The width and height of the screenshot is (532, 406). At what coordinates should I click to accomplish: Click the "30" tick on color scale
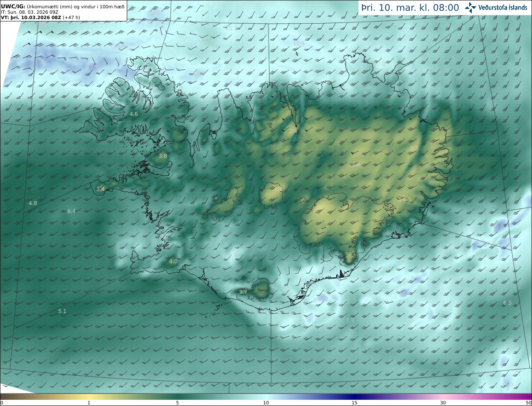pyautogui.click(x=443, y=403)
